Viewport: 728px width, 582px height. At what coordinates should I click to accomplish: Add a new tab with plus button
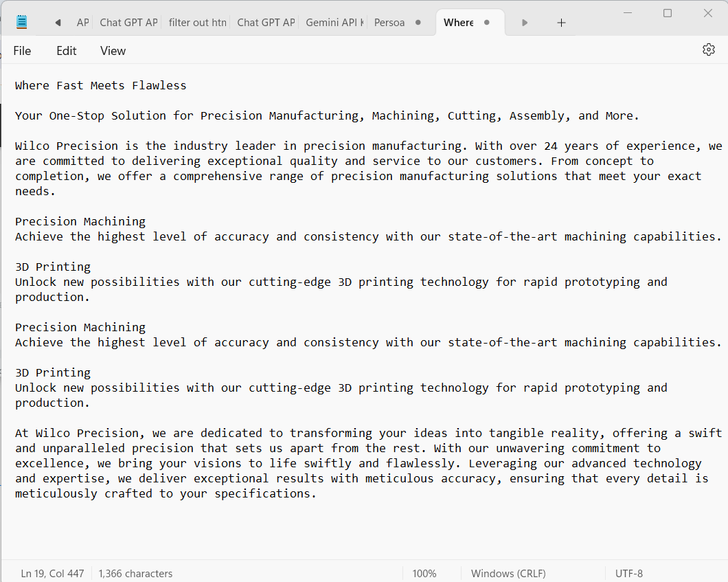[561, 23]
